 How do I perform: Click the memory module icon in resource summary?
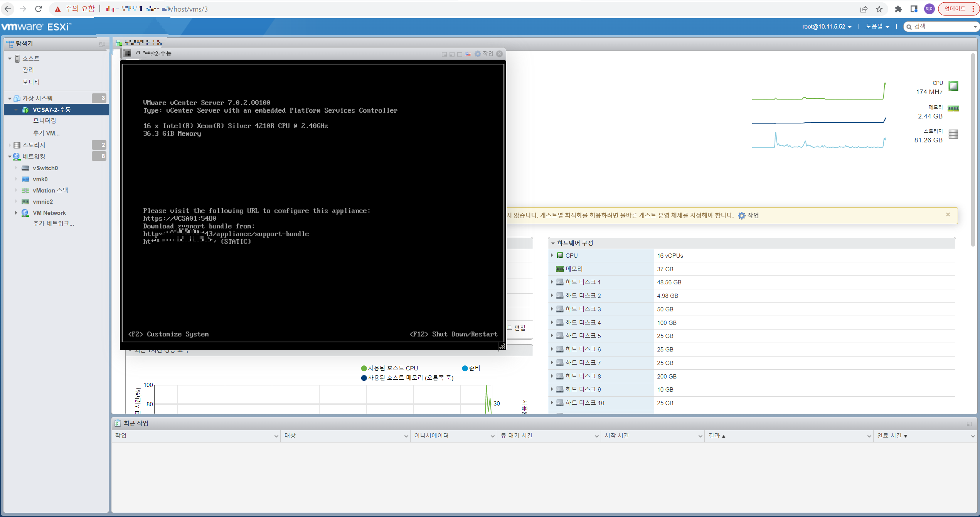(x=953, y=108)
